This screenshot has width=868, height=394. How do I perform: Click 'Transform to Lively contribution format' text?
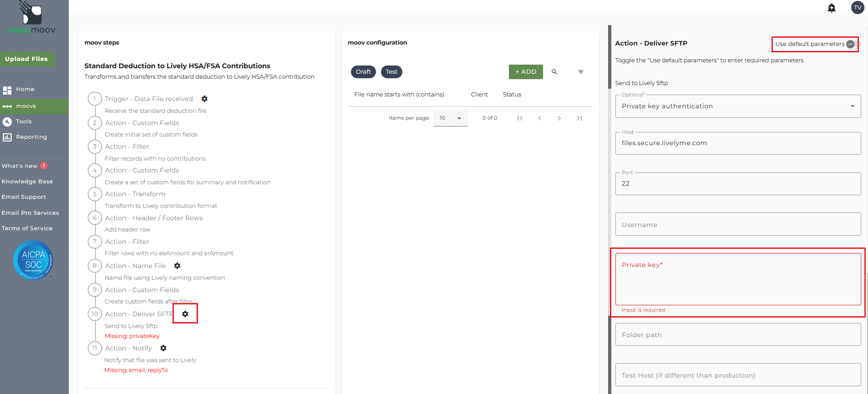click(161, 206)
